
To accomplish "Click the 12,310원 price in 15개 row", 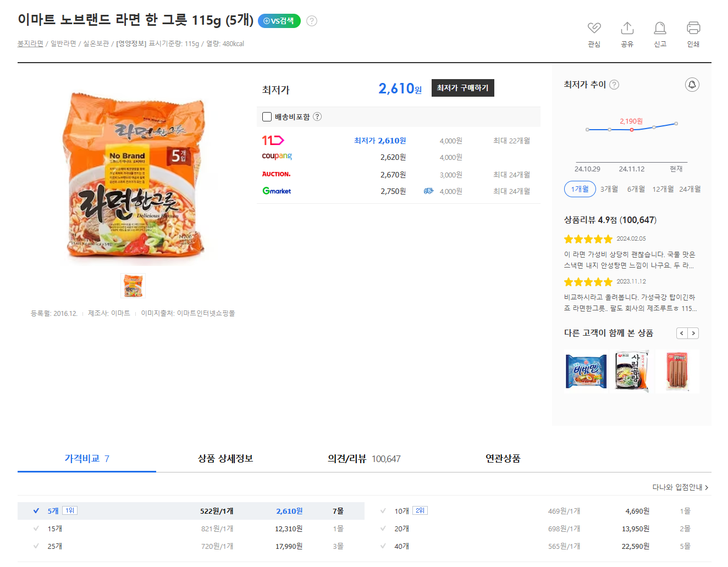I will 289,529.
